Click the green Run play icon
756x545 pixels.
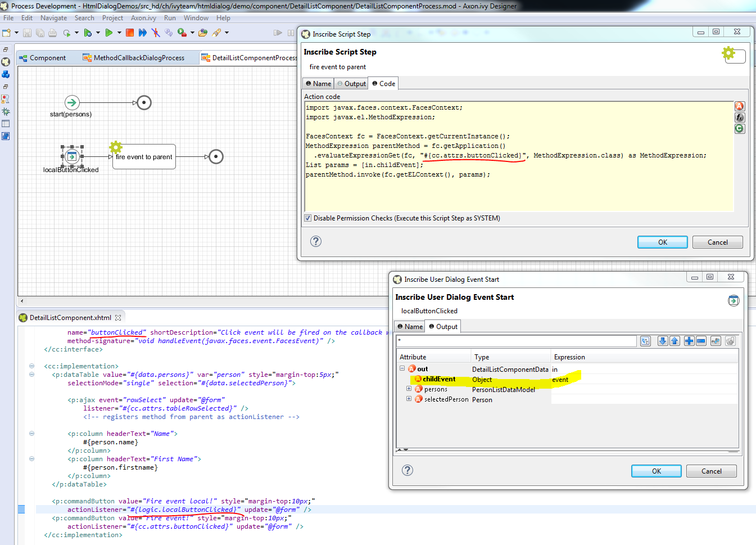pyautogui.click(x=108, y=33)
